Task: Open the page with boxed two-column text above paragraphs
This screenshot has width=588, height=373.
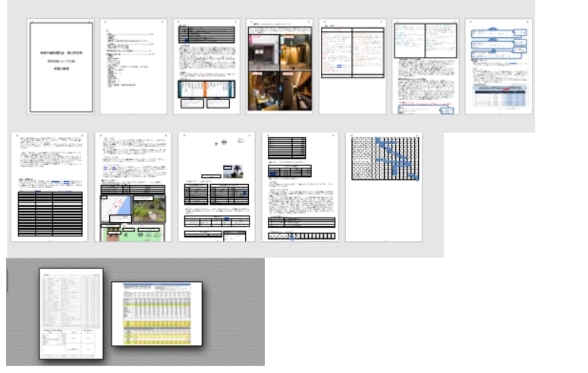Action: pyautogui.click(x=426, y=67)
